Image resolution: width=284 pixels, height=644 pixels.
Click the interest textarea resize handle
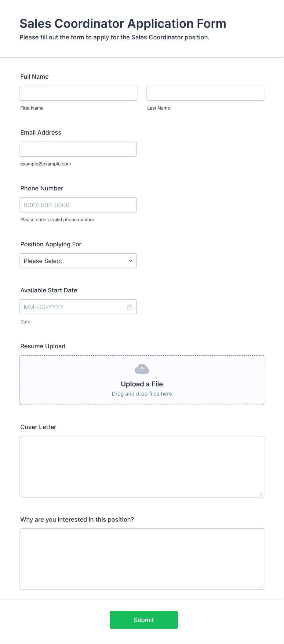point(261,587)
